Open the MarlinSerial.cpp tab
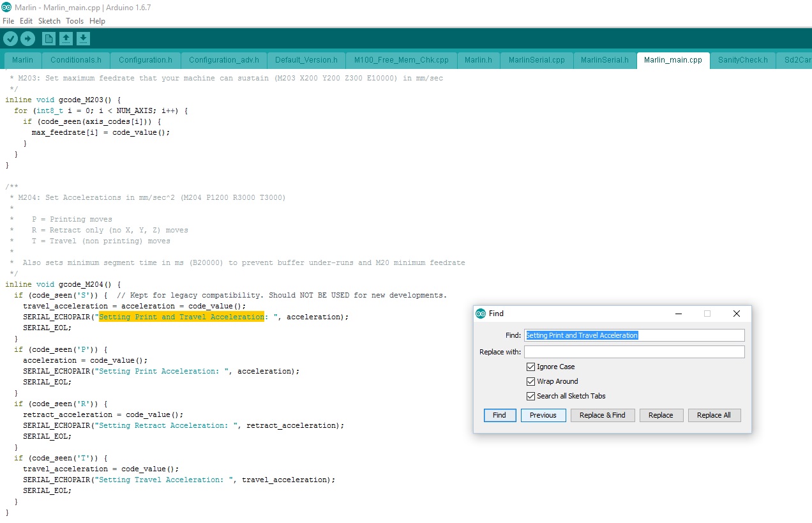 click(x=536, y=60)
